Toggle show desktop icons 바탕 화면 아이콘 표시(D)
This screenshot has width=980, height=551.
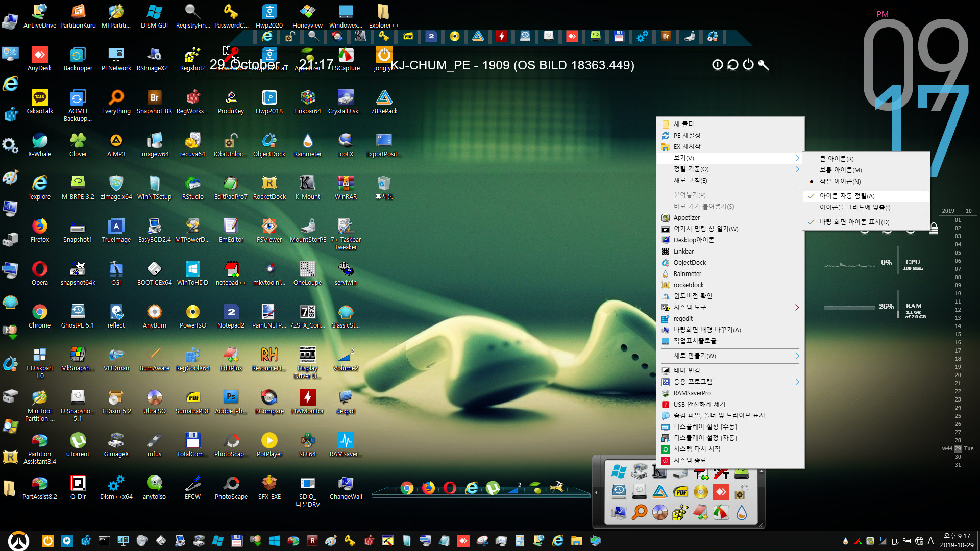866,222
